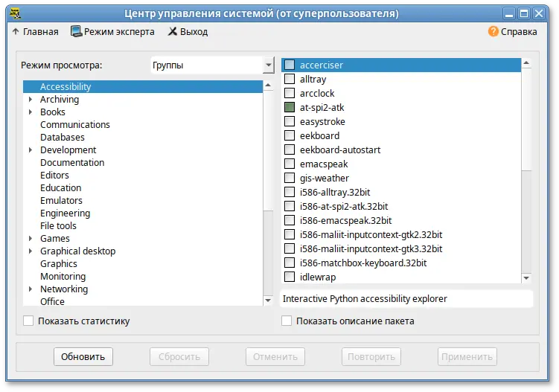Image resolution: width=559 pixels, height=392 pixels.
Task: Click the Выход exit icon
Action: [x=173, y=32]
